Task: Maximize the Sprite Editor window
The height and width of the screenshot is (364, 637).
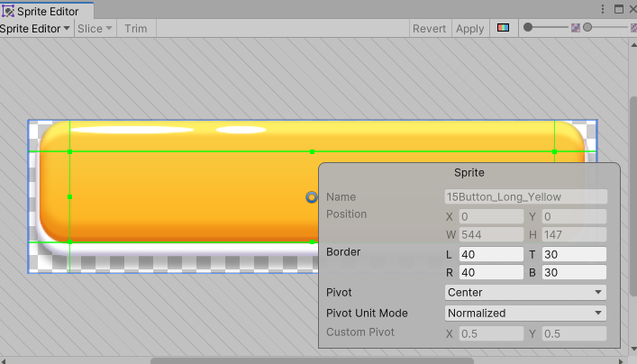Action: (x=619, y=9)
